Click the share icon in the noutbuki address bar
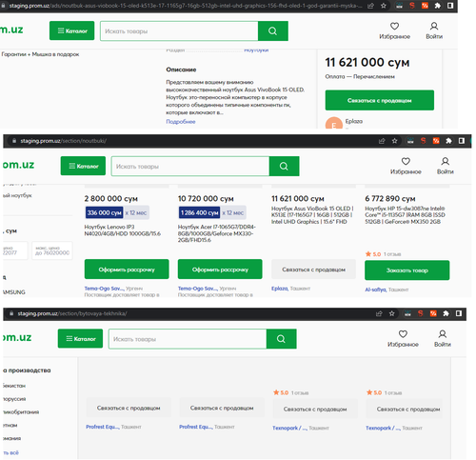Screen dimensions: 476x460 382,141
